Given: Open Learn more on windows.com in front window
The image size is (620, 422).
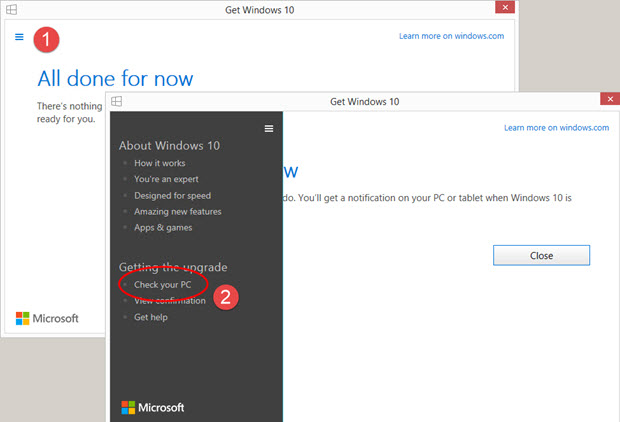Looking at the screenshot, I should [556, 128].
